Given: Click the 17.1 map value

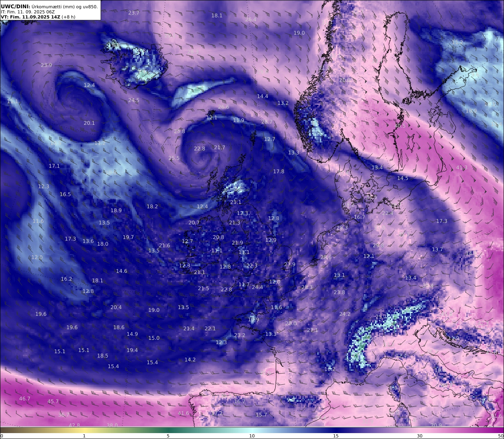Looking at the screenshot, I should pos(54,166).
